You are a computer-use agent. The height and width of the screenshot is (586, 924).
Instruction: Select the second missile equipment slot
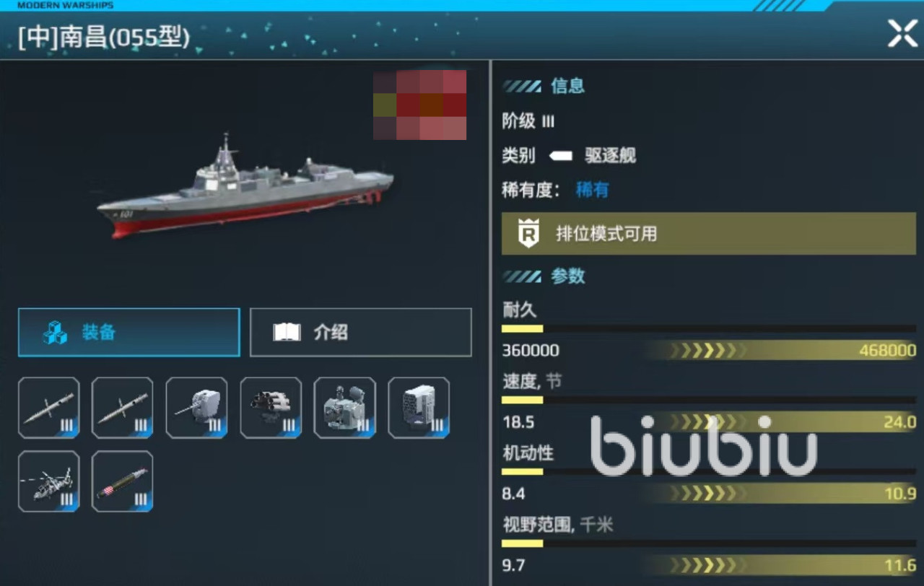(x=123, y=408)
